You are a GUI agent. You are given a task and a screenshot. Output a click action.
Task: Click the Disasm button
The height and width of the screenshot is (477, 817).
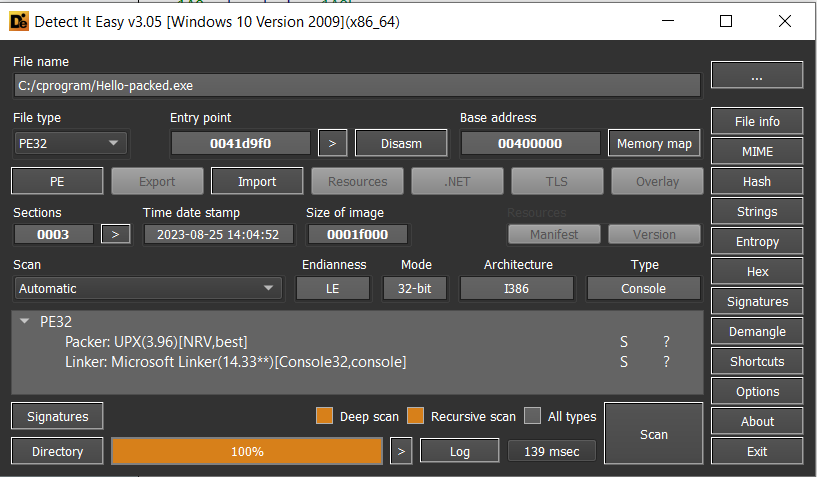[x=401, y=143]
